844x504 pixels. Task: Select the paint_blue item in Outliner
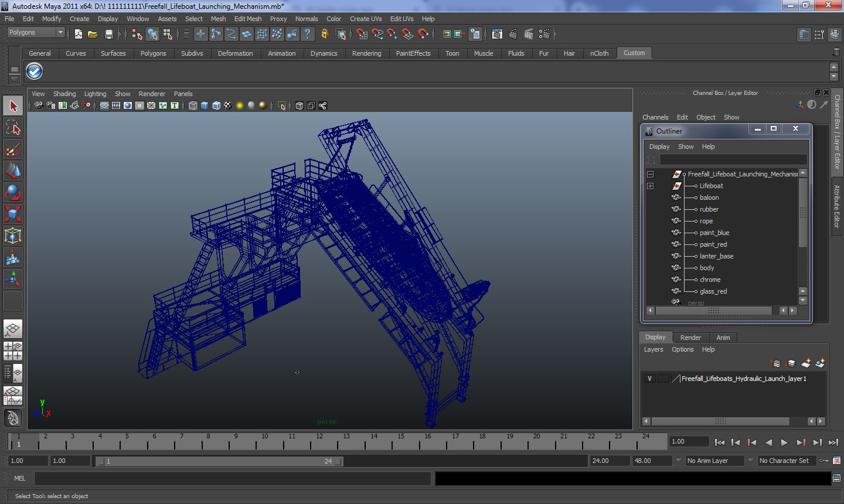click(714, 233)
